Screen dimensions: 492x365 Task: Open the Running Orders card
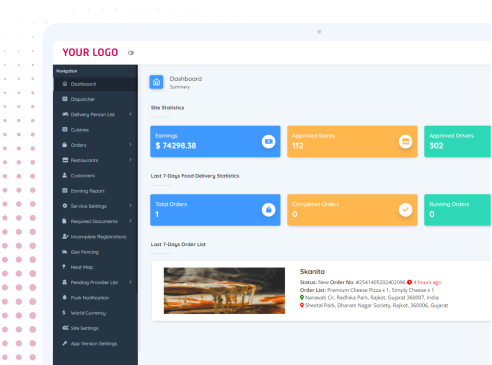[x=458, y=210]
